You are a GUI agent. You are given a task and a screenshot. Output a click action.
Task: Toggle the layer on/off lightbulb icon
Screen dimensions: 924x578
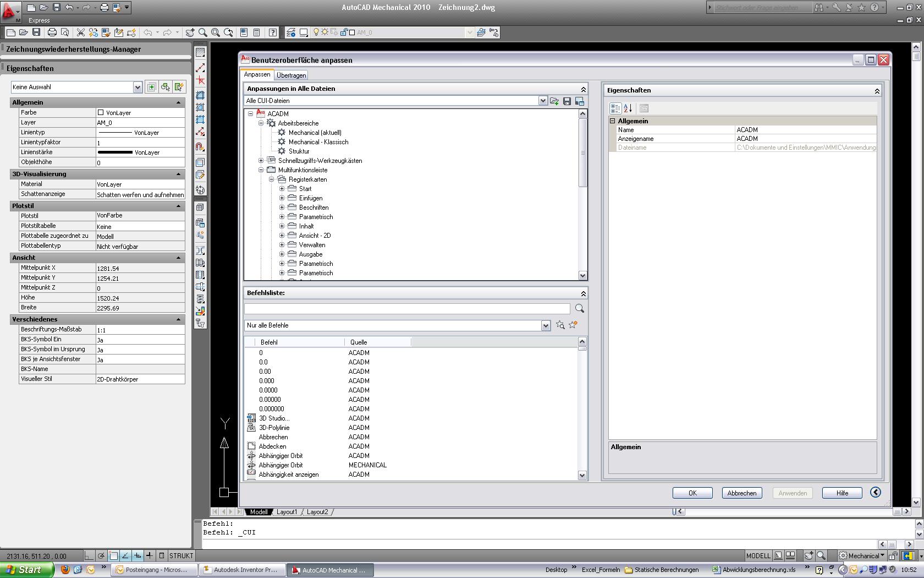tap(316, 32)
